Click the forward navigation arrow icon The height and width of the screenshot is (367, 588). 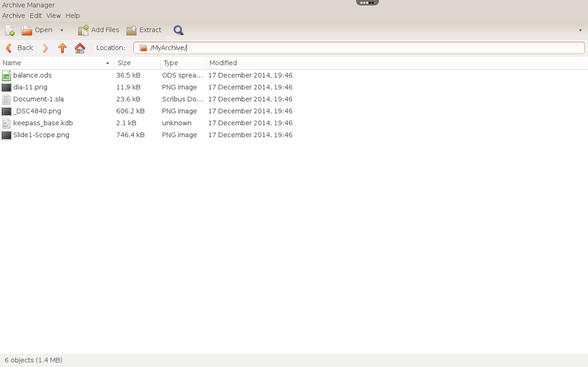point(45,48)
